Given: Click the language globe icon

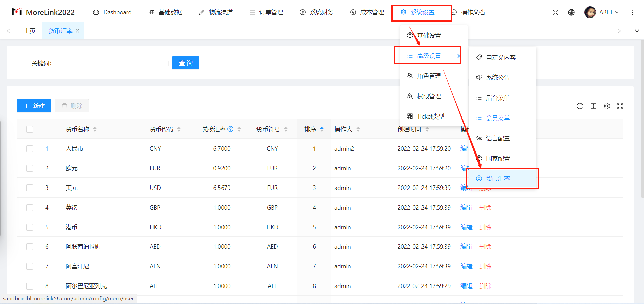Looking at the screenshot, I should tap(571, 12).
